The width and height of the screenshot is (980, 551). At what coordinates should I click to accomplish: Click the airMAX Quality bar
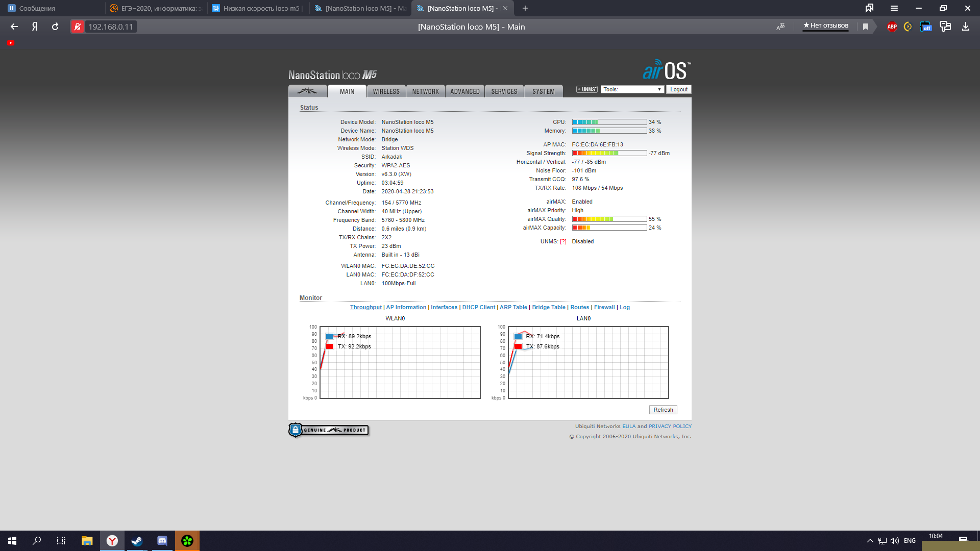coord(609,219)
